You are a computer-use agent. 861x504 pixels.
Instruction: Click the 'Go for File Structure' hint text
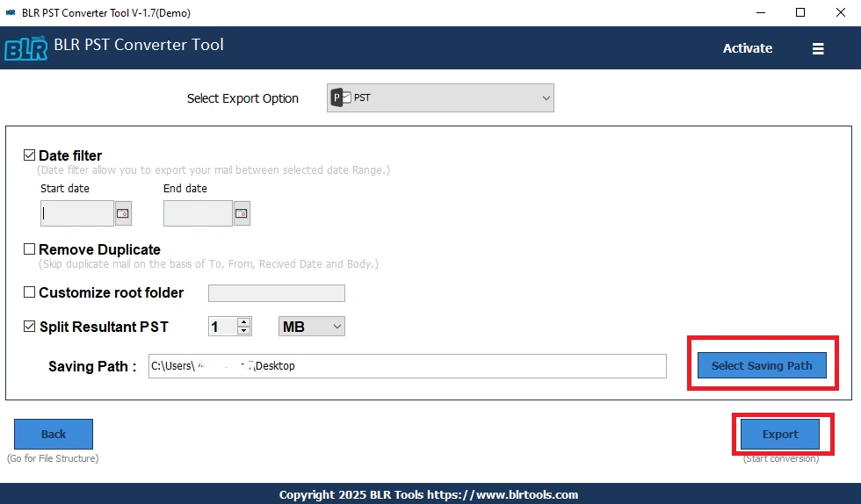tap(53, 458)
